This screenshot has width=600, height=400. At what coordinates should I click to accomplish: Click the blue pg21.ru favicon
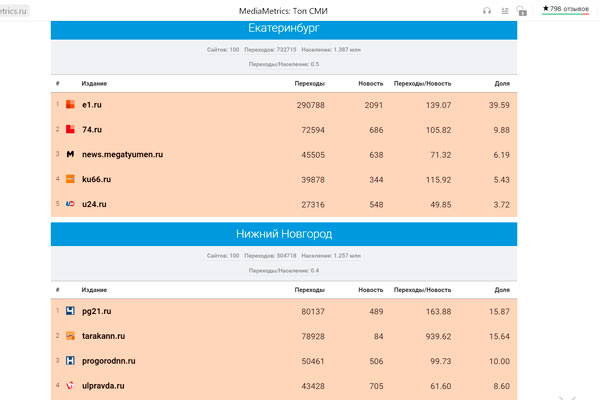[70, 311]
